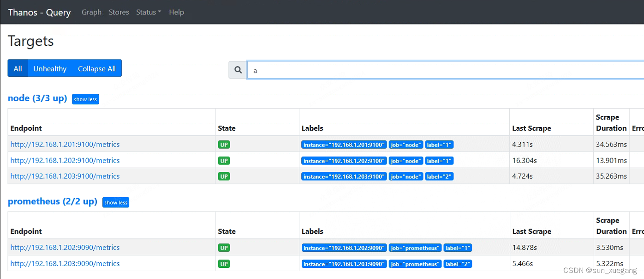Open the Status dropdown
The image size is (644, 279).
149,12
